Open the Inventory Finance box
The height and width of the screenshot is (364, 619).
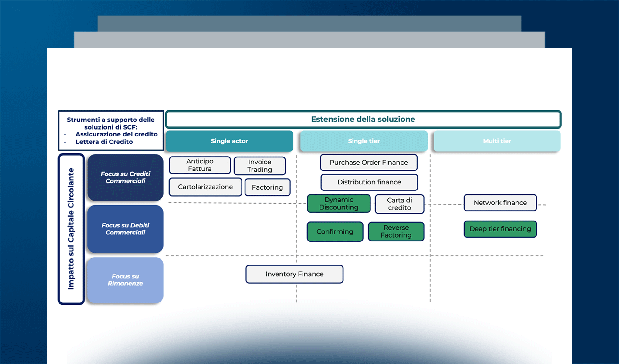(294, 274)
